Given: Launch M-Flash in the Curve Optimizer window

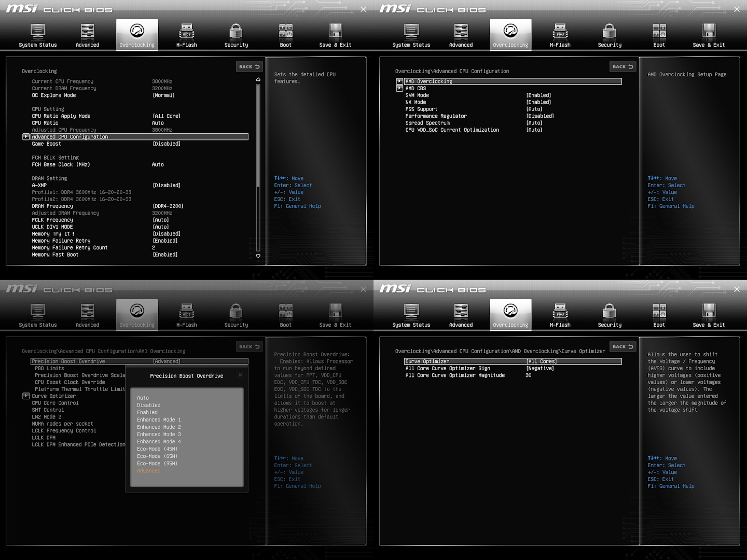Looking at the screenshot, I should (560, 315).
